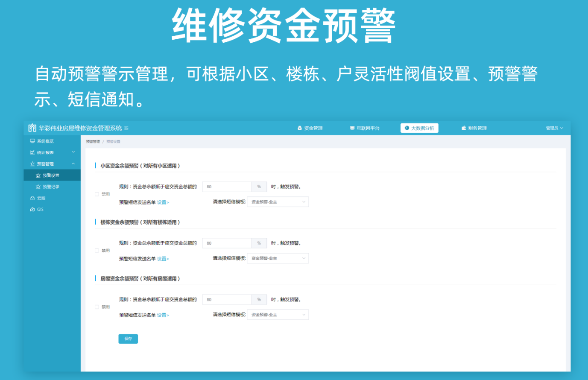Click the system title 华彩伟业房屋维修资金管理系统

pyautogui.click(x=80, y=128)
